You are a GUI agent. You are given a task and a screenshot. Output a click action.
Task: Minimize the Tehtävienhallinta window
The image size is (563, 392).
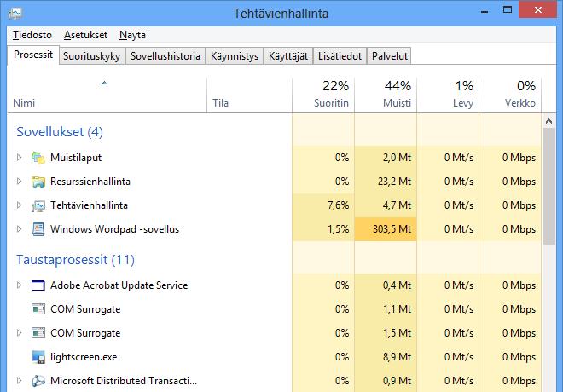click(x=485, y=10)
